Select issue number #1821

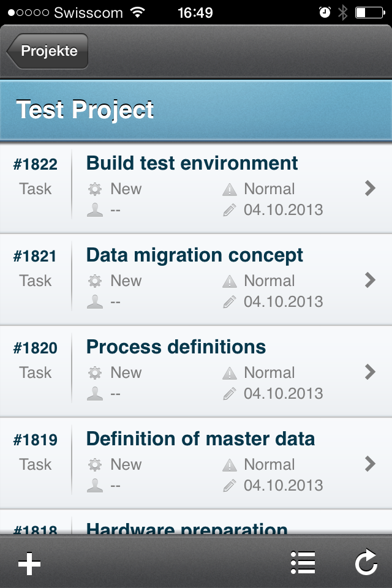point(35,257)
